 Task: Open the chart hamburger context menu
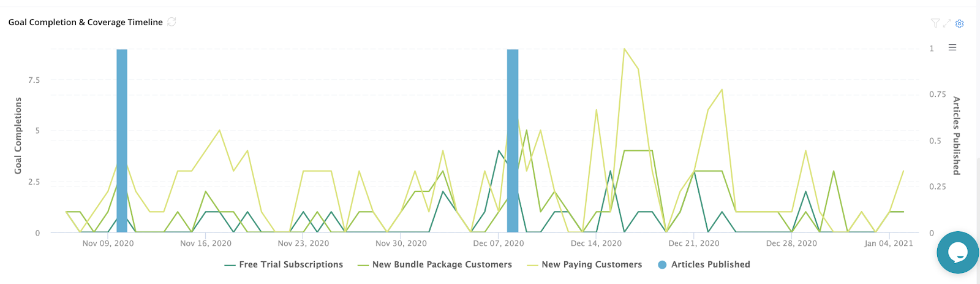(x=952, y=48)
